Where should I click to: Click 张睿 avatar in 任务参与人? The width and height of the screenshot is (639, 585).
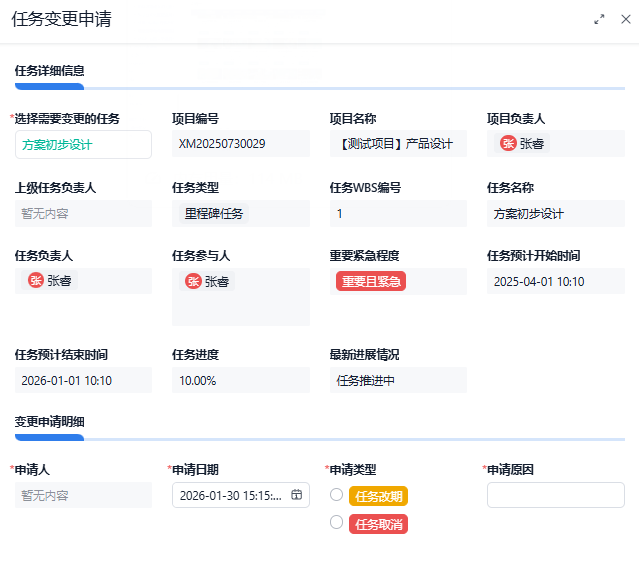click(193, 281)
